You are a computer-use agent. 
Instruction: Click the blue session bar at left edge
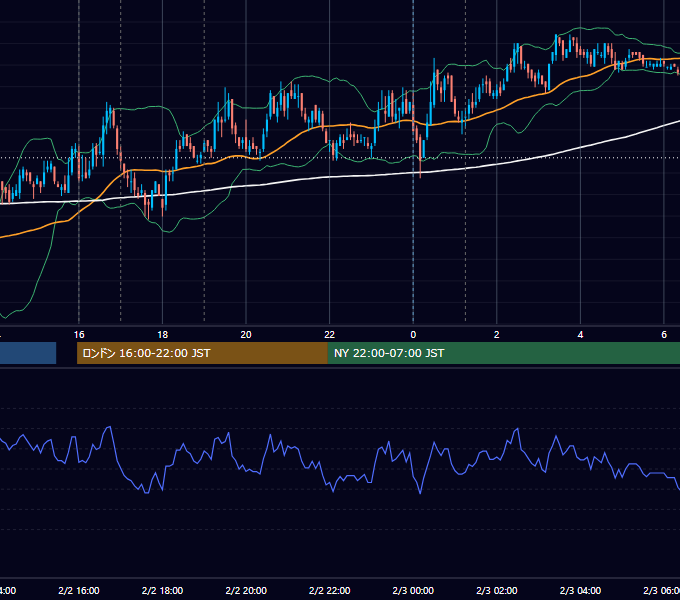[28, 353]
